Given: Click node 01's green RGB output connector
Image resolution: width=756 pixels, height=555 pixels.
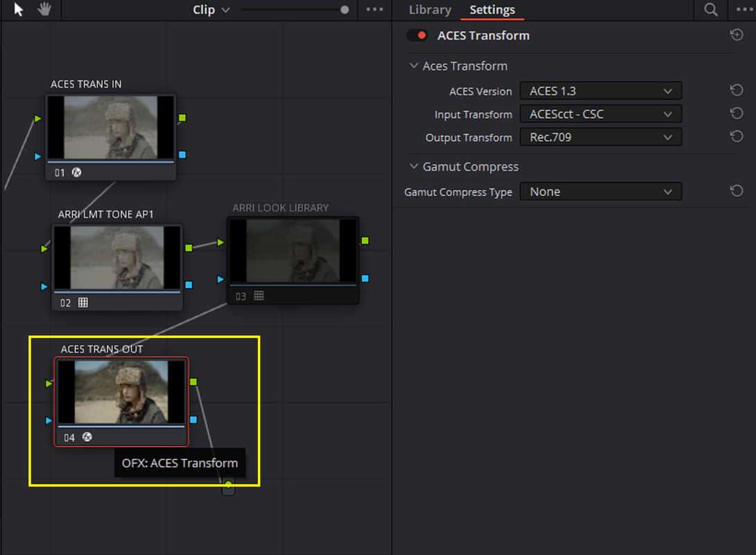Looking at the screenshot, I should click(182, 118).
